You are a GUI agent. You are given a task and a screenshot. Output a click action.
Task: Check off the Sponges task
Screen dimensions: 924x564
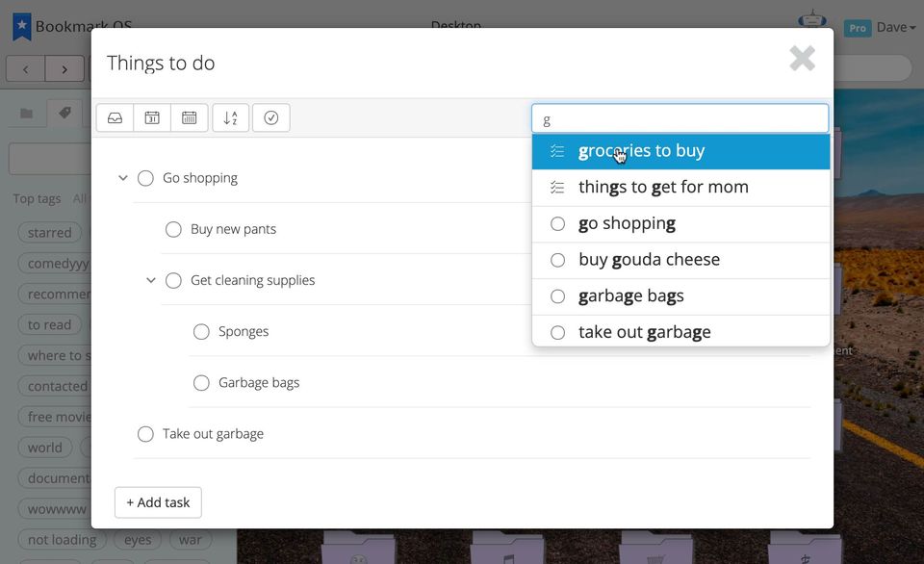point(201,332)
